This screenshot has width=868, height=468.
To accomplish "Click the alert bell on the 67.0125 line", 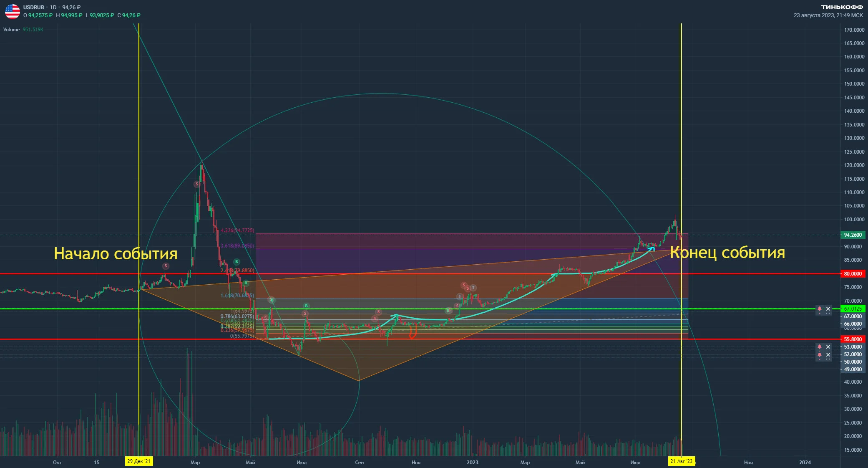I will point(820,309).
